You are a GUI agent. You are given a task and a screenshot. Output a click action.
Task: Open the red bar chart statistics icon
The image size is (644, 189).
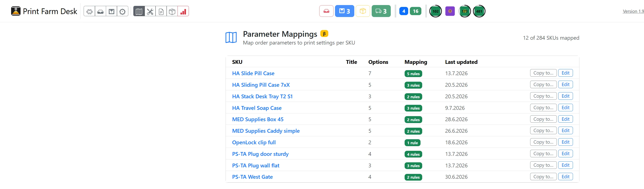click(183, 11)
